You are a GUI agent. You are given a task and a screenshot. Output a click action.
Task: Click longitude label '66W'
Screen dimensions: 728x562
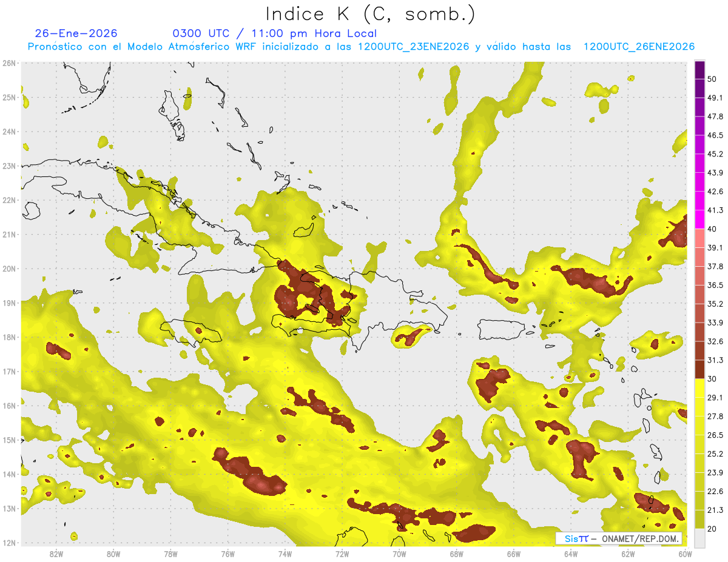[x=514, y=554]
